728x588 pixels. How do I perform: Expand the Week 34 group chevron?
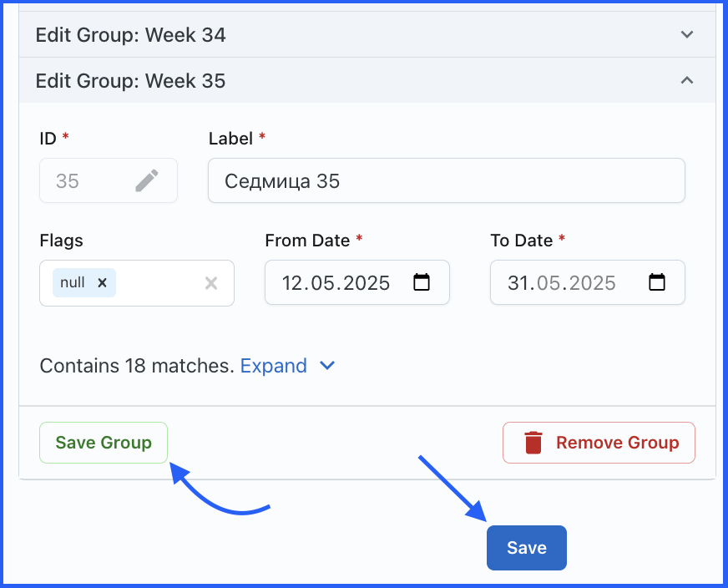[687, 35]
